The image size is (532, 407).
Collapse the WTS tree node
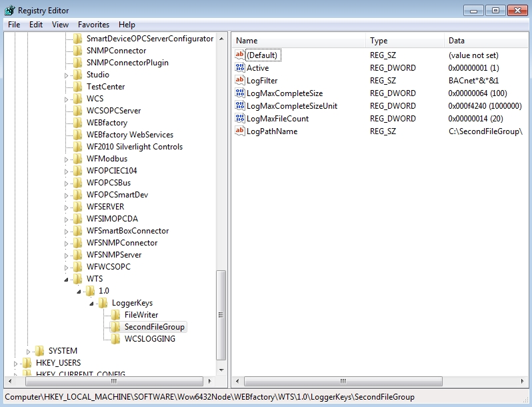[66, 280]
